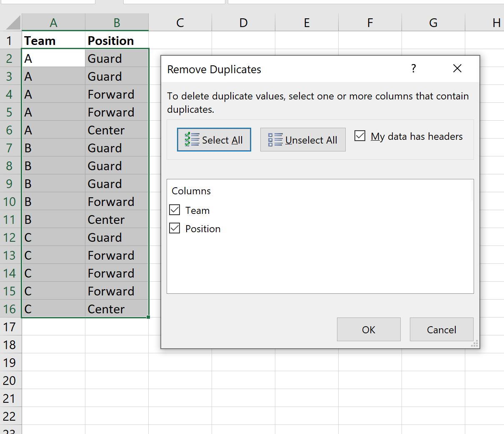Click the Help question mark in dialog

413,69
